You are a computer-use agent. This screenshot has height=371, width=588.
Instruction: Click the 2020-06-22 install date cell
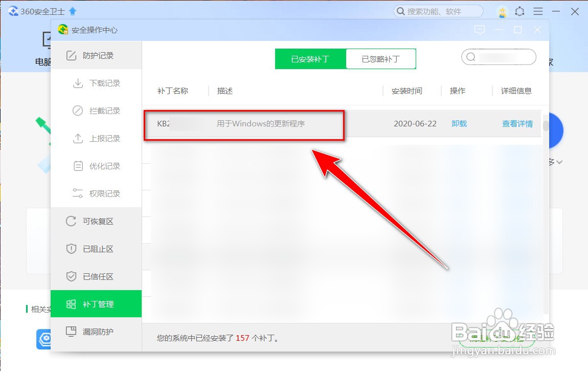415,124
